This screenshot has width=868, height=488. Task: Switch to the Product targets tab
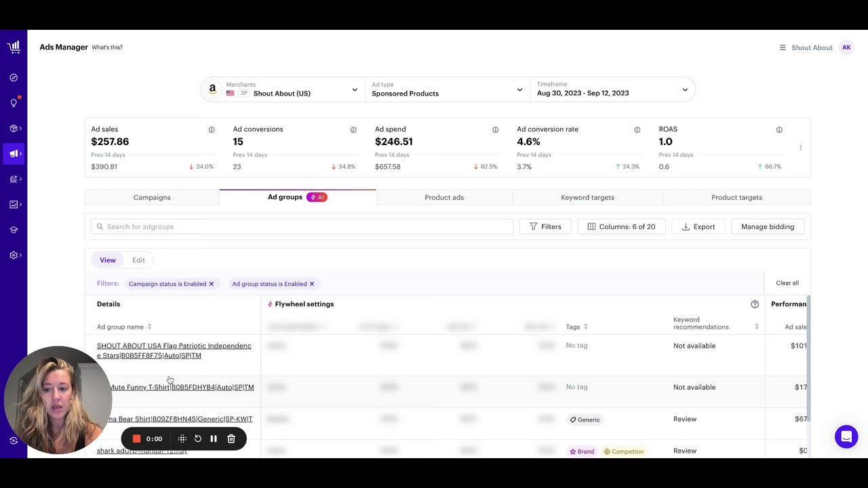pyautogui.click(x=736, y=197)
